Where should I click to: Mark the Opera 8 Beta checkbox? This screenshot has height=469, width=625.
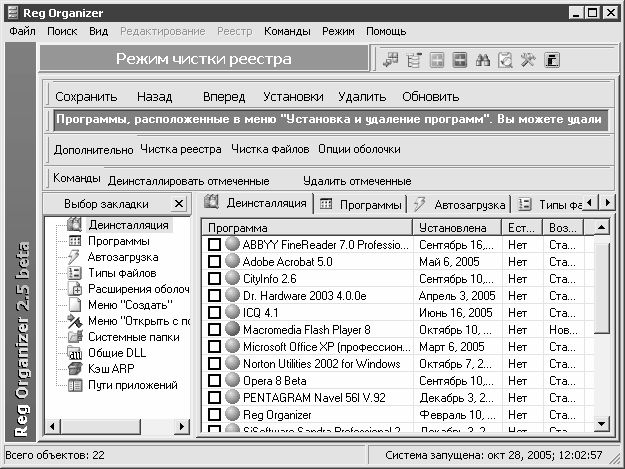coord(214,380)
